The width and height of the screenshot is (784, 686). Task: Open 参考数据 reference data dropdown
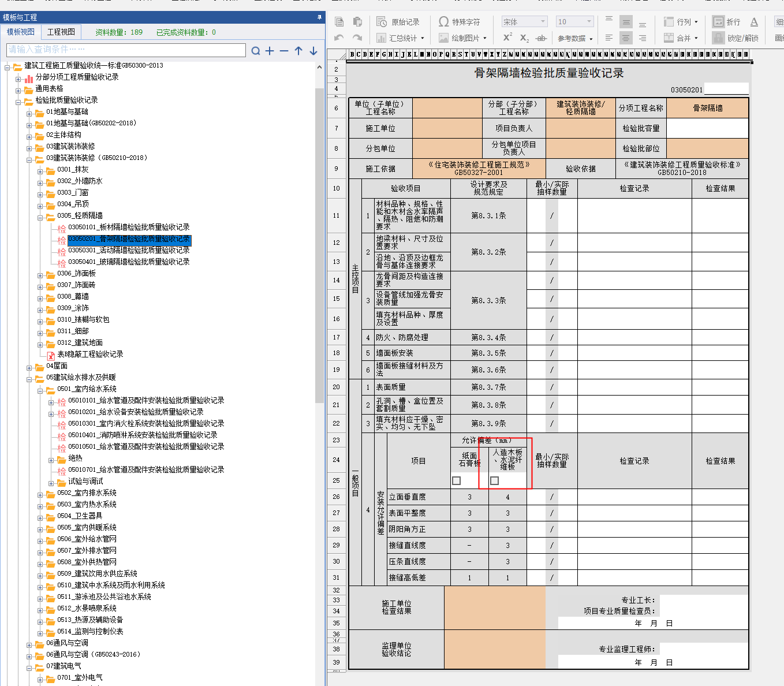[x=575, y=38]
